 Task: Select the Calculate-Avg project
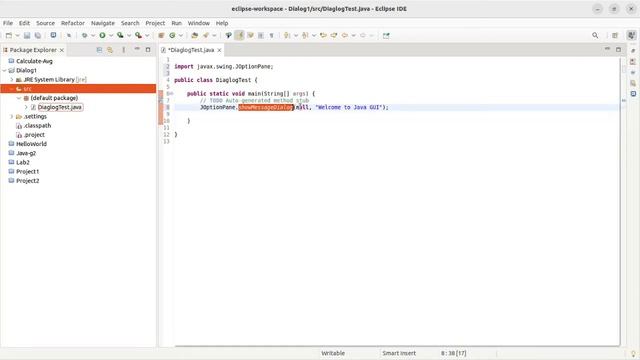[x=34, y=61]
